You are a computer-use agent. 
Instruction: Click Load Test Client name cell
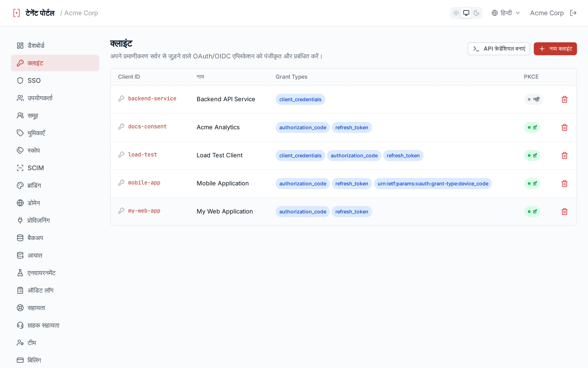pos(219,155)
